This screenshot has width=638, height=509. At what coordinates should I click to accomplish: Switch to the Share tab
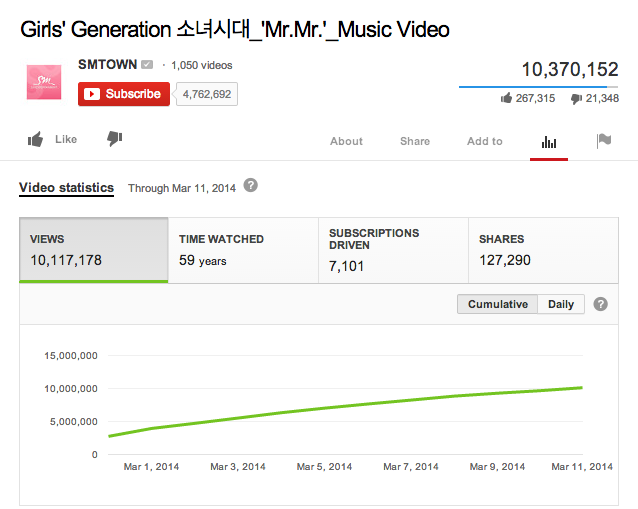click(x=415, y=141)
